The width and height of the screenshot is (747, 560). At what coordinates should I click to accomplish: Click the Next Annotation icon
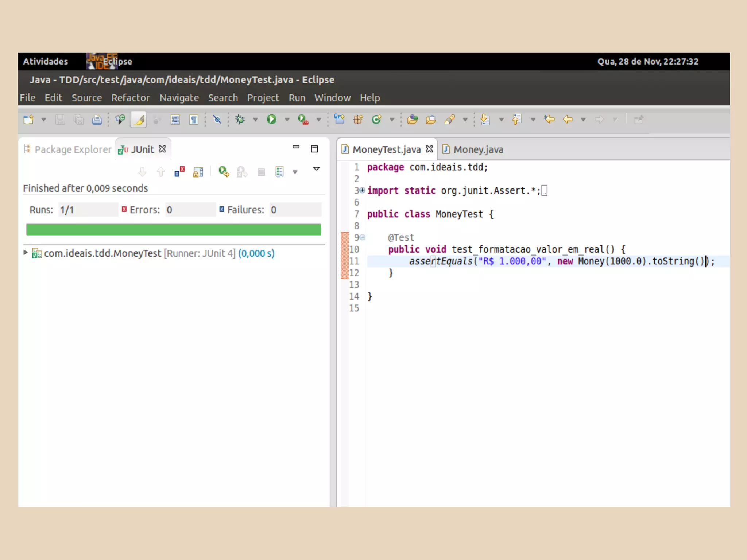point(485,120)
